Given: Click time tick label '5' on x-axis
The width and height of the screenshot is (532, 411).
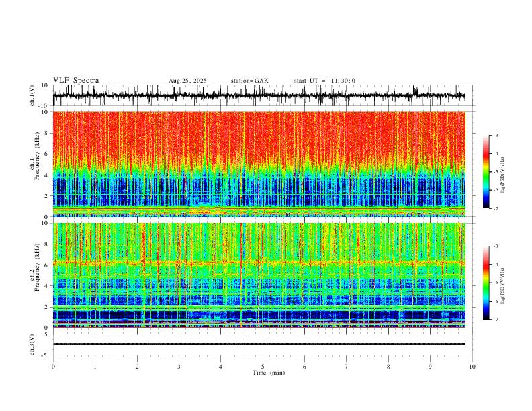Looking at the screenshot, I should click(263, 367).
